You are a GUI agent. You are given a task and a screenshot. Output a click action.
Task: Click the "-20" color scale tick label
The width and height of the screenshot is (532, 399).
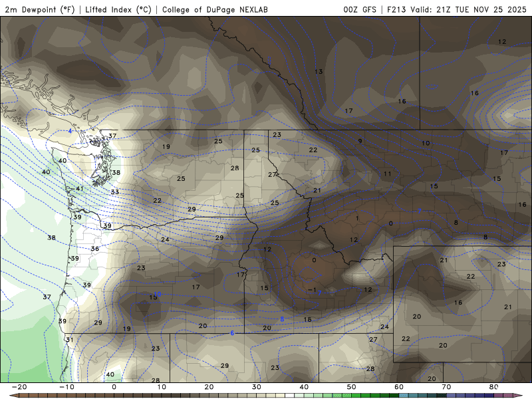tap(19, 387)
